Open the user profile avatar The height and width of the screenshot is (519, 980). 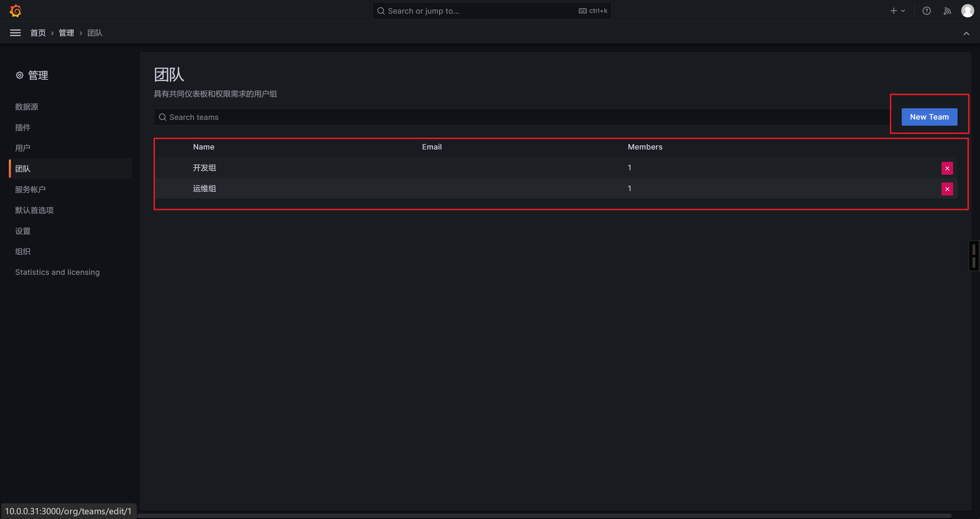(x=967, y=11)
